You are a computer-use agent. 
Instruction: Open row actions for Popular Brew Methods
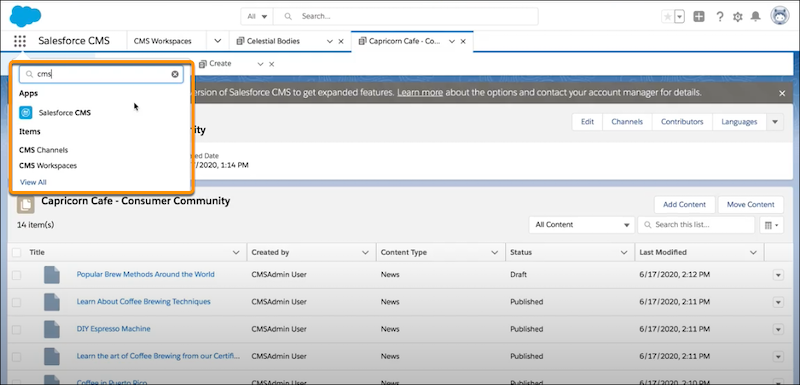[x=778, y=275]
